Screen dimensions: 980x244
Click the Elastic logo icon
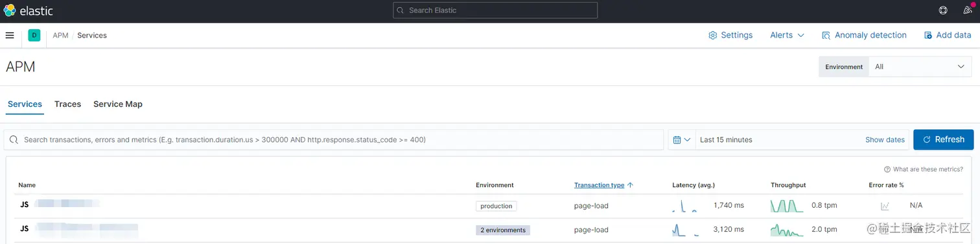[10, 10]
